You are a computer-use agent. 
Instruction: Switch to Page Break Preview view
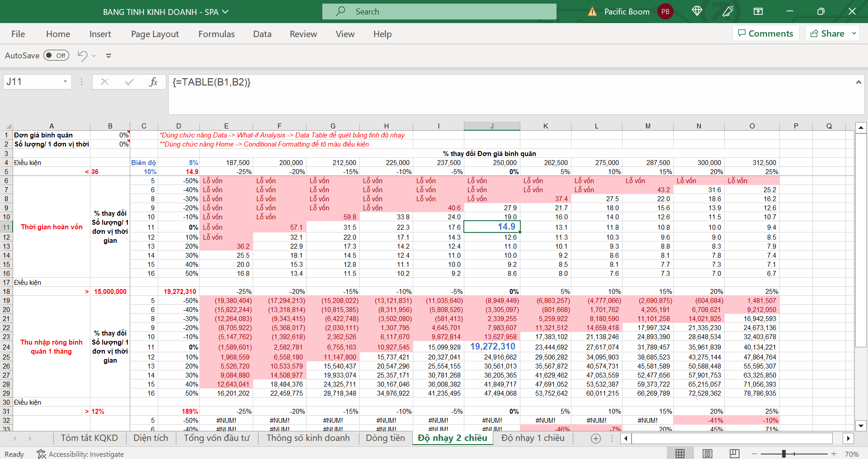pos(734,454)
